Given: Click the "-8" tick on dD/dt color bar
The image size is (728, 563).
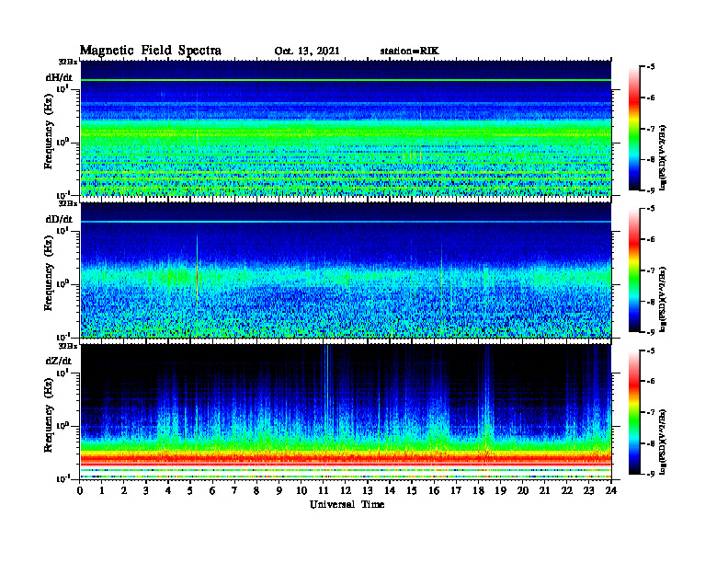Looking at the screenshot, I should (x=651, y=302).
